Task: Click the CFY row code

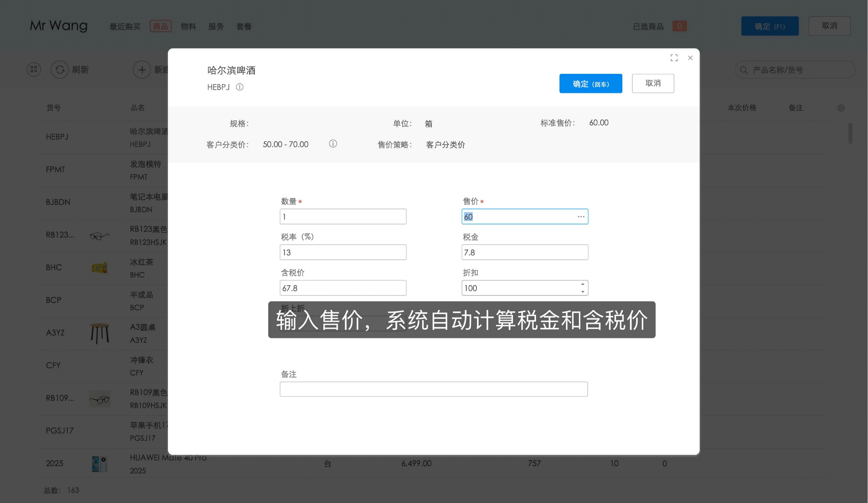Action: click(x=53, y=365)
